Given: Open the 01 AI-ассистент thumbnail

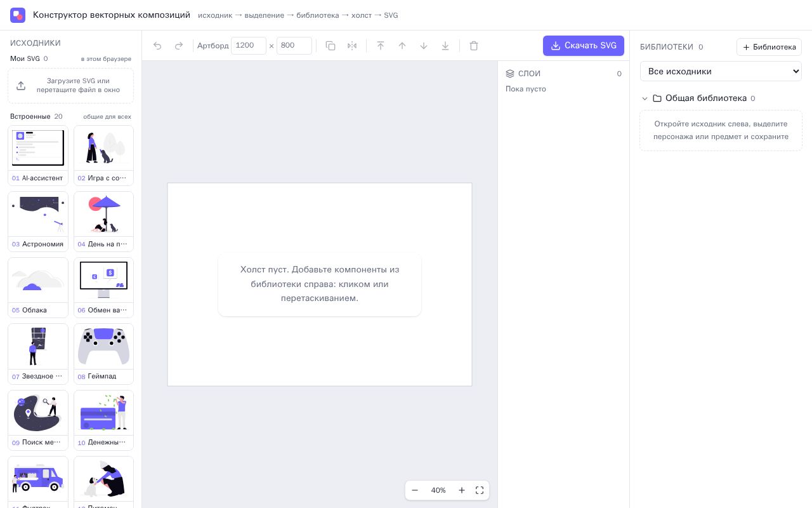Looking at the screenshot, I should [38, 156].
